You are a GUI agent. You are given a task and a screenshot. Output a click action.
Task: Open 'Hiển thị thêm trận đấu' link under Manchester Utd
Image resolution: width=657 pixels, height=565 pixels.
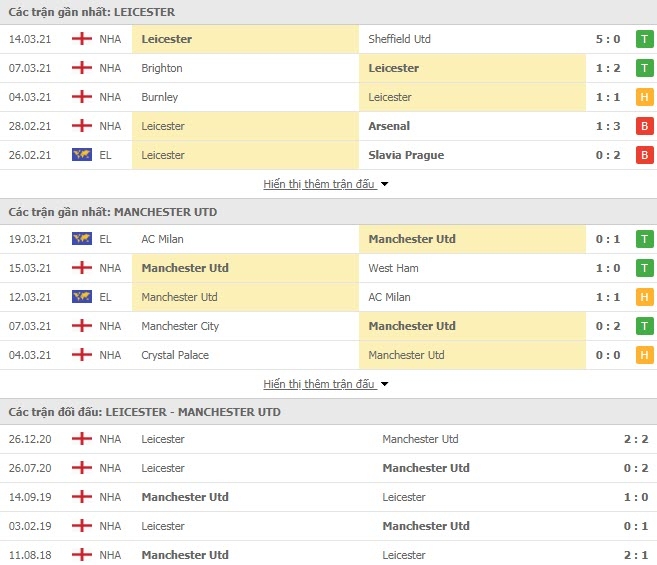click(319, 384)
